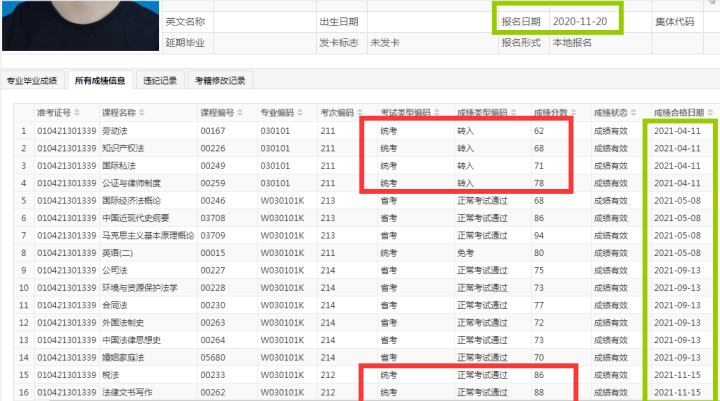The image size is (720, 401).
Task: Click score 88 in 法律文书写作 row
Action: (539, 393)
